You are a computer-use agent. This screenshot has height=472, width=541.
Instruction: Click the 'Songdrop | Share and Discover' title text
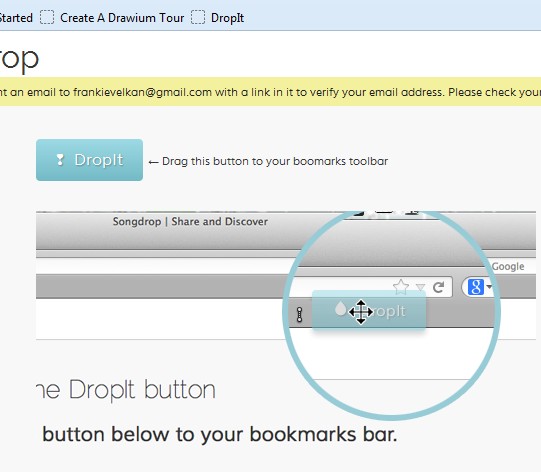[190, 222]
